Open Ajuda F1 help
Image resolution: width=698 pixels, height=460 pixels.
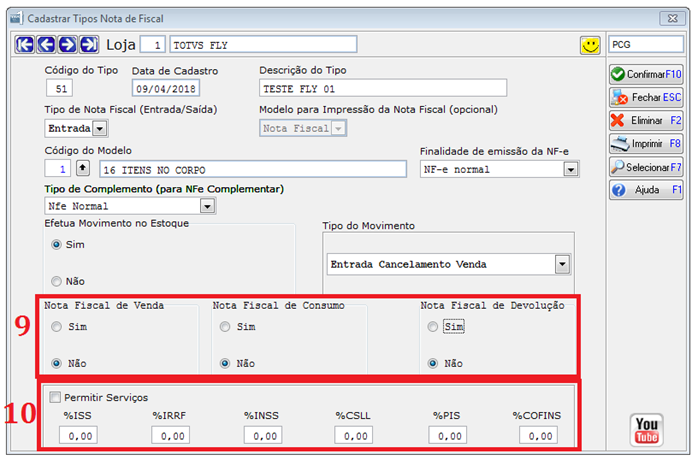click(646, 190)
